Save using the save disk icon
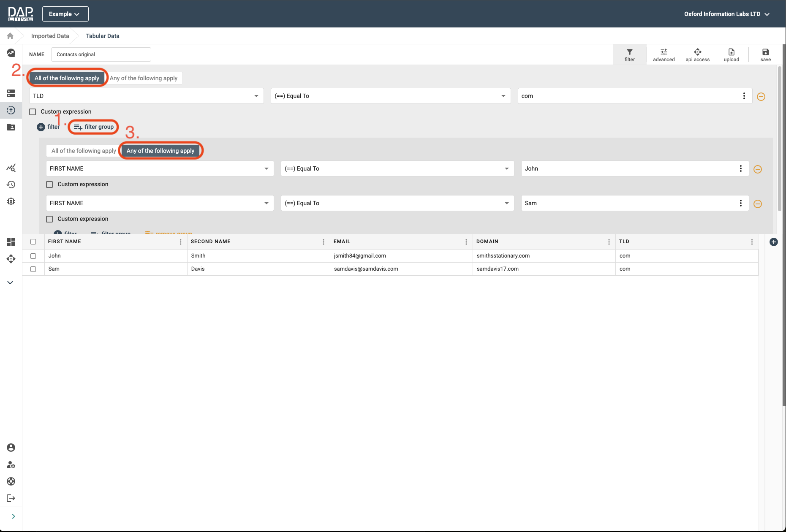The image size is (786, 532). [x=765, y=52]
